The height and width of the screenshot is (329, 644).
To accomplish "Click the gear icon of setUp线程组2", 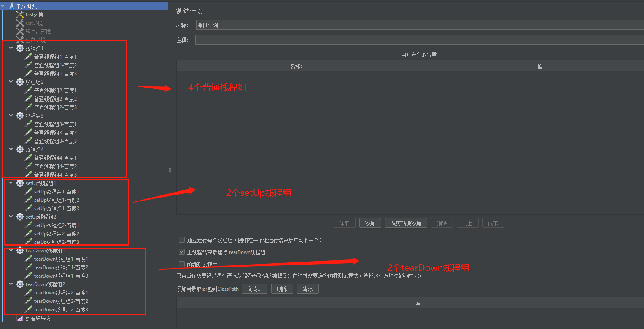I will pos(20,217).
